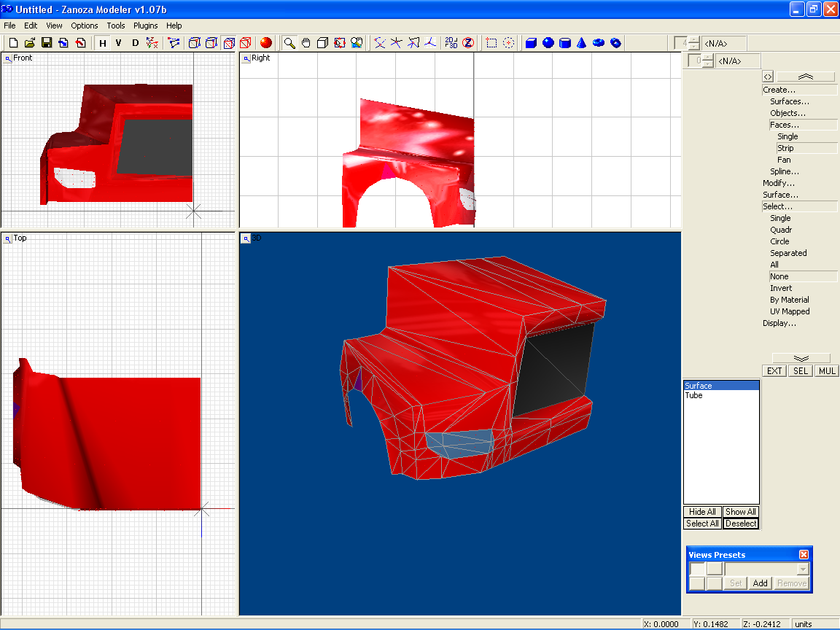
Task: Click the Add button in Views Presets
Action: point(760,583)
